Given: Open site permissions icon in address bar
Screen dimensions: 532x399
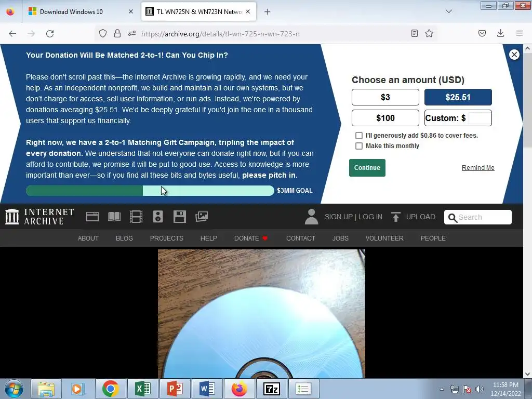Looking at the screenshot, I should tap(132, 33).
